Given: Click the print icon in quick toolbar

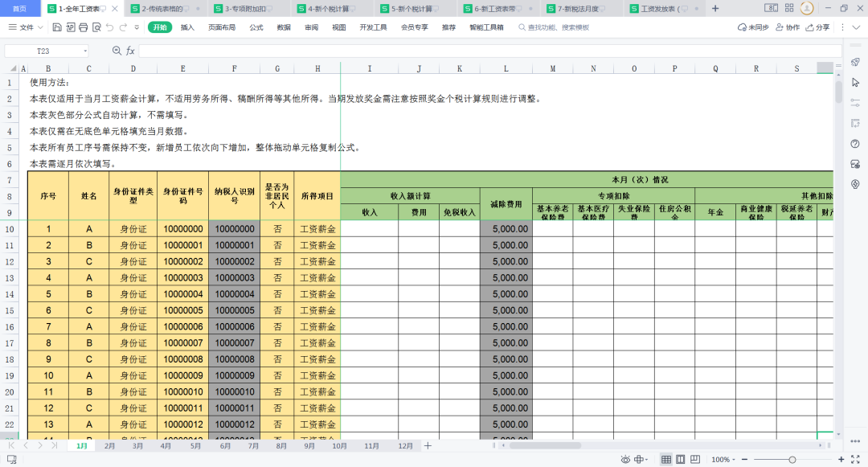Looking at the screenshot, I should point(83,27).
